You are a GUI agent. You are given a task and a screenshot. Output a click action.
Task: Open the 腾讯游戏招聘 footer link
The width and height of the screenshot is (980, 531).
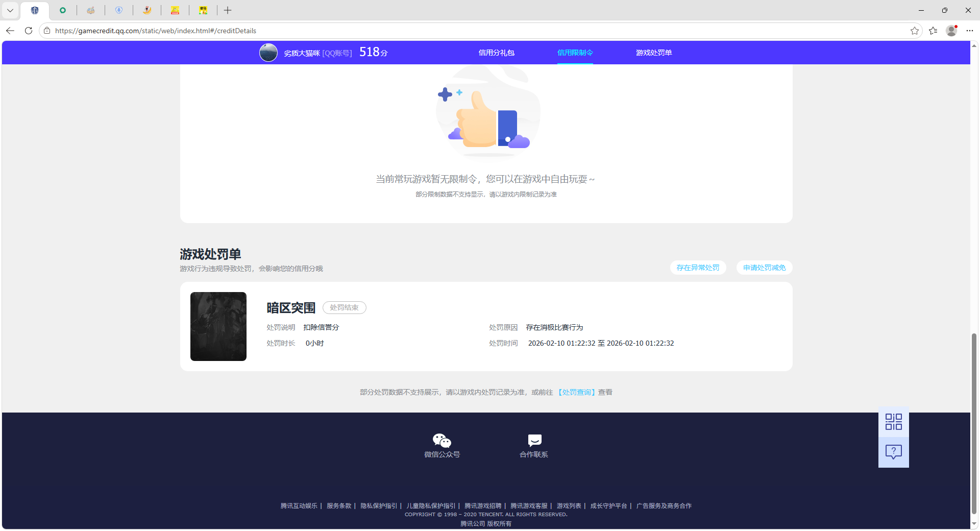point(483,506)
